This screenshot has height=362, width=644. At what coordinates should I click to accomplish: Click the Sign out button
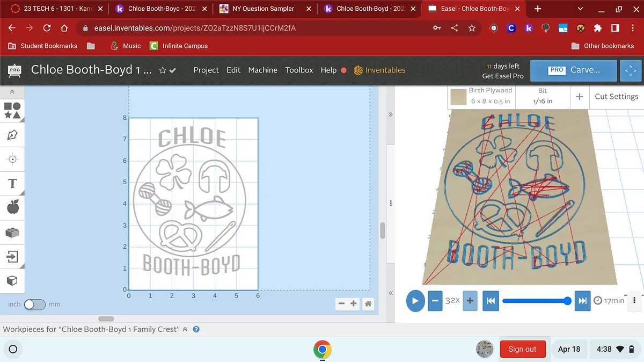(522, 349)
